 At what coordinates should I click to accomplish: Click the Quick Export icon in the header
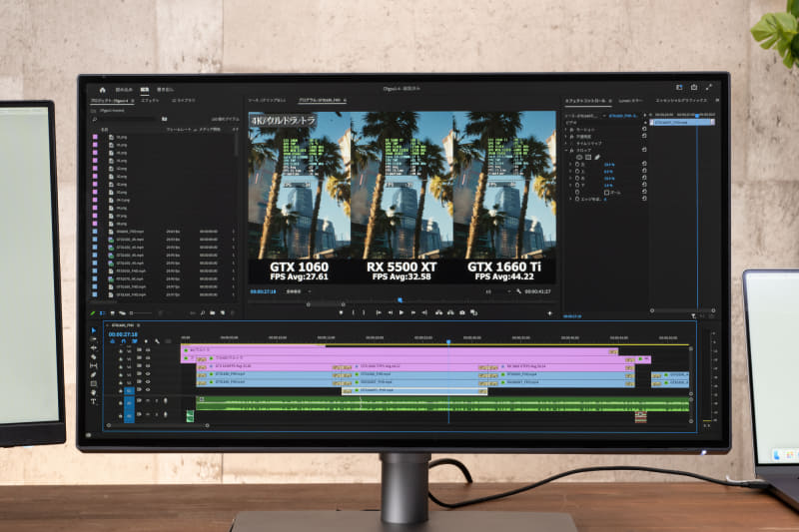coord(694,88)
